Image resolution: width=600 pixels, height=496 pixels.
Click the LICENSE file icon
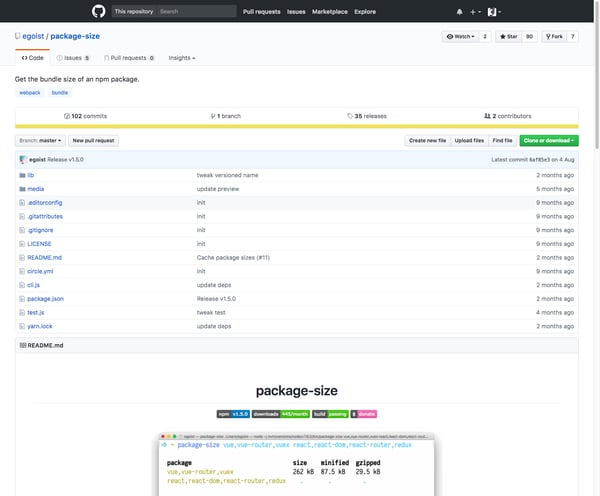coord(22,244)
